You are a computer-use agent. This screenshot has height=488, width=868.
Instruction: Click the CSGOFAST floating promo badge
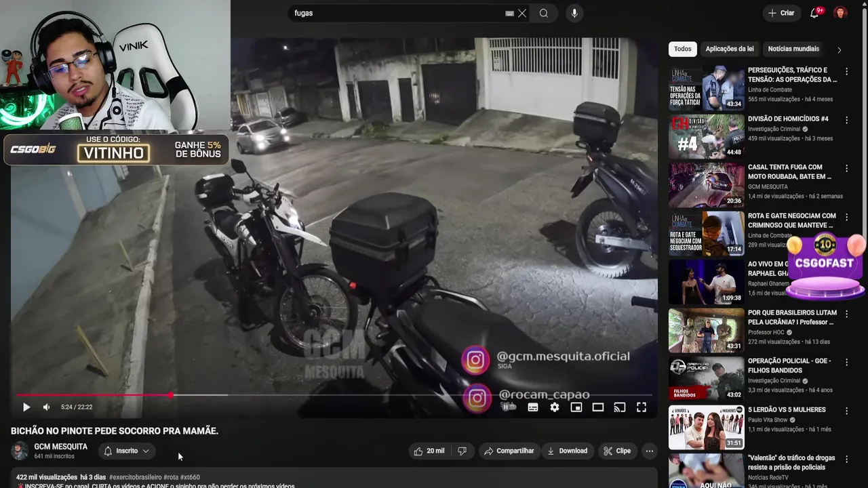825,266
